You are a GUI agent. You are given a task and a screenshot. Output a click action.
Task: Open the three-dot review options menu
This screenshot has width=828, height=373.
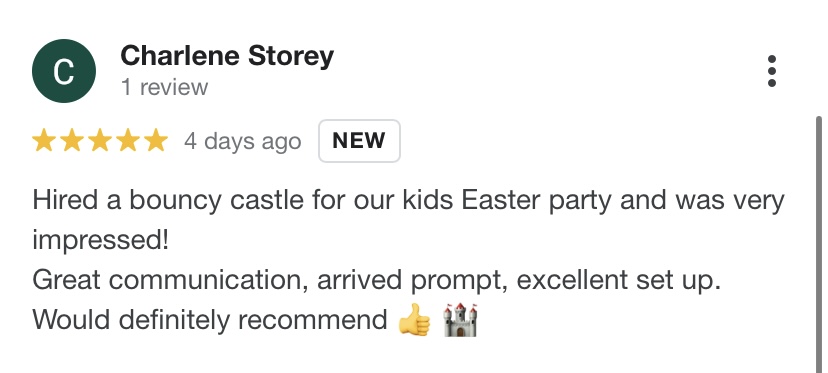pyautogui.click(x=771, y=71)
